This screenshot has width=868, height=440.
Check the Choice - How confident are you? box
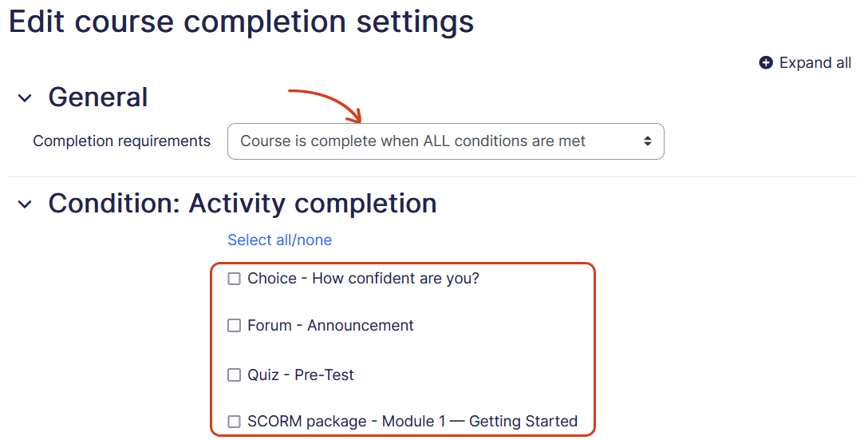234,279
